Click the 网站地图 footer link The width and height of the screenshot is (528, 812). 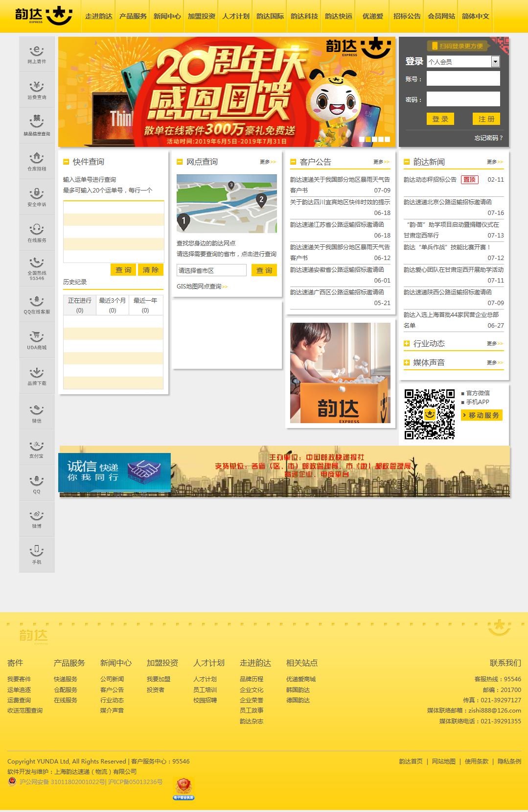pos(444,762)
